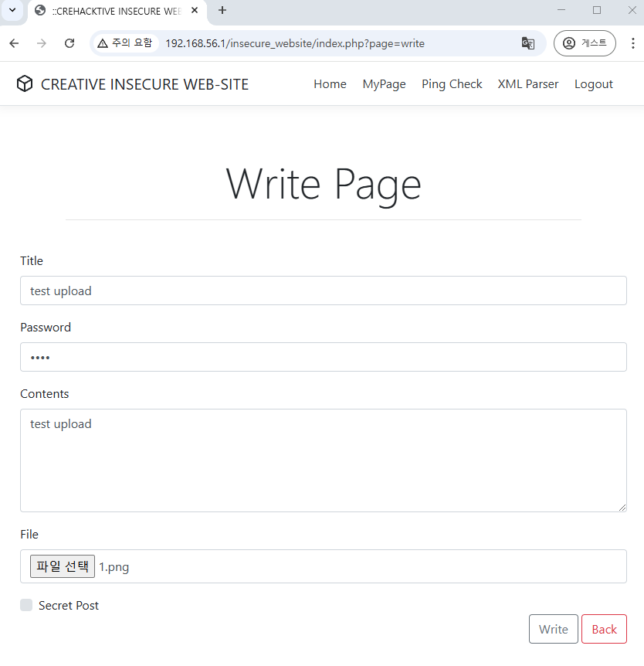Close the CREHACKTIVE INSECURE WEB tab
Viewport: 644px width, 666px height.
pos(195,11)
